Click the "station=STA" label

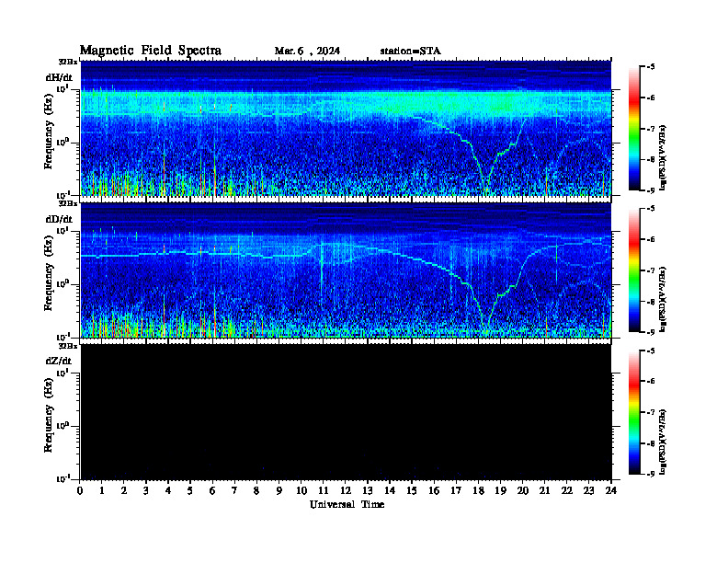(x=410, y=51)
